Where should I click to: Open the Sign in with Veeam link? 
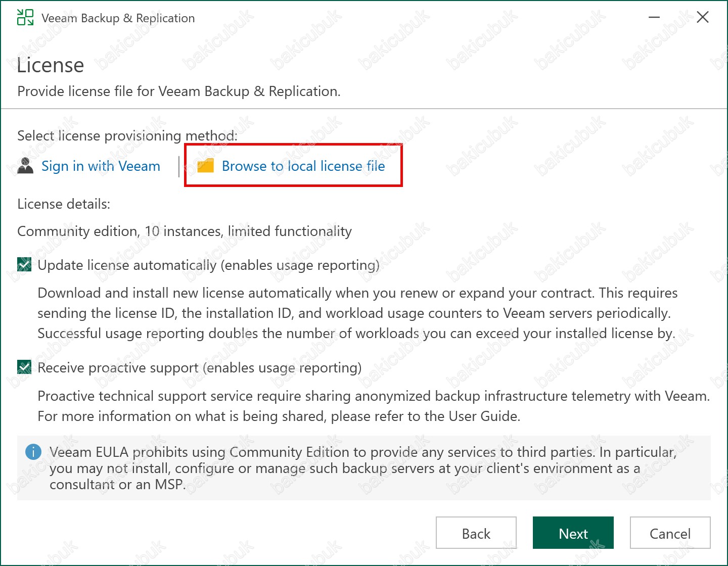coord(101,166)
